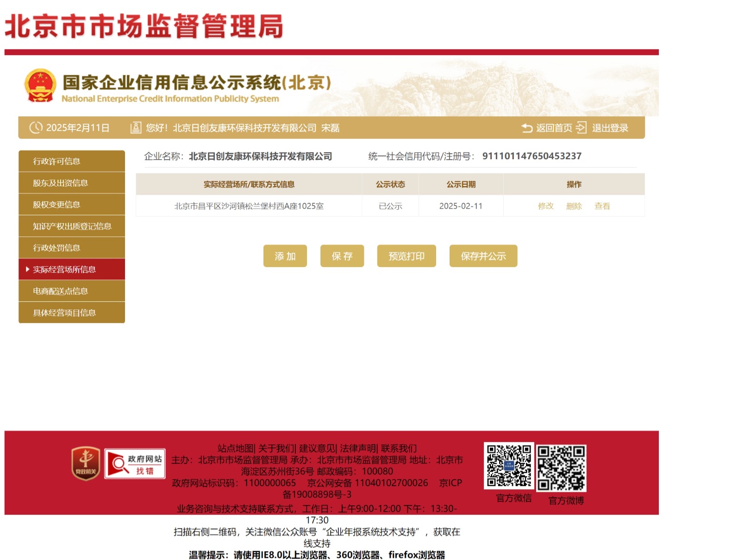Click the date 2025年2月11日 in the bar
732x560 pixels.
(x=78, y=128)
